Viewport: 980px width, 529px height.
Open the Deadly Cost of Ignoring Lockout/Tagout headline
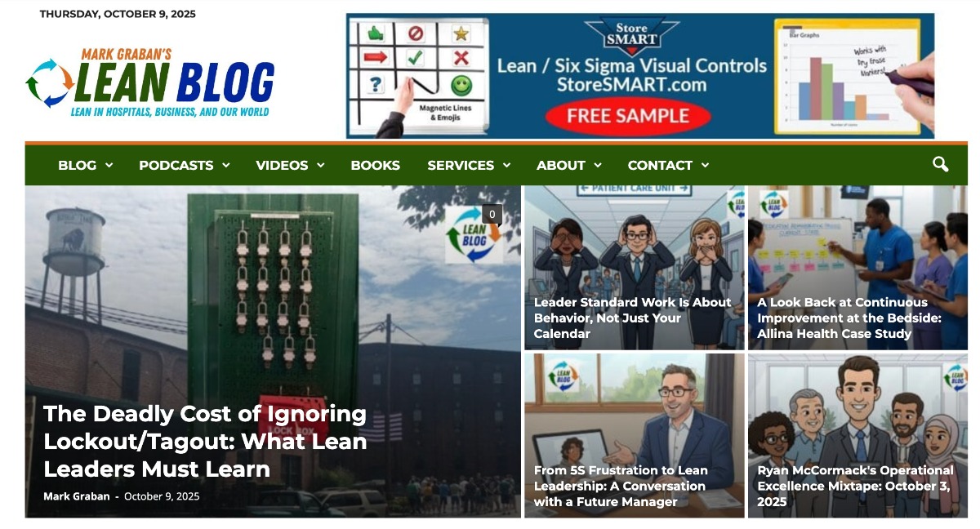coord(205,442)
